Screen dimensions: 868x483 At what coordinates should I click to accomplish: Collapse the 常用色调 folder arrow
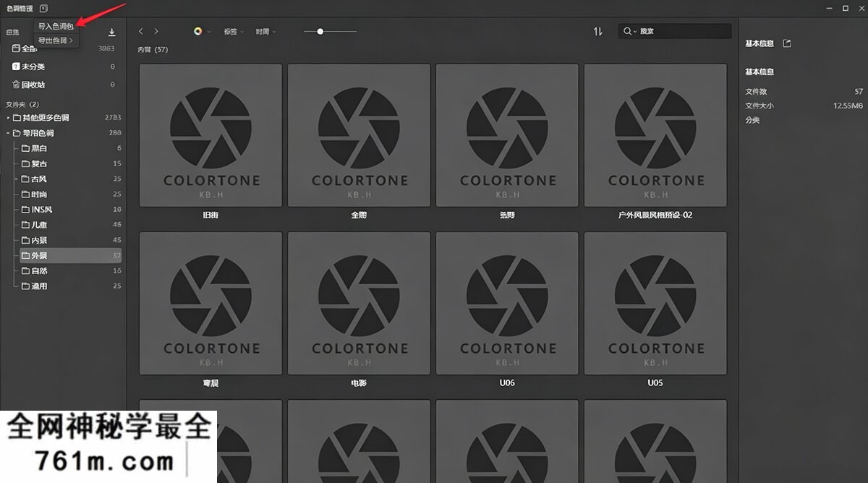click(9, 133)
